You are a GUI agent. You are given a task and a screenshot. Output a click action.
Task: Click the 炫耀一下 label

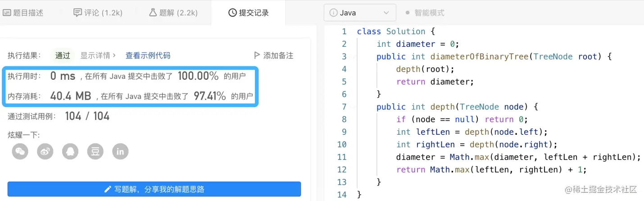pos(24,135)
